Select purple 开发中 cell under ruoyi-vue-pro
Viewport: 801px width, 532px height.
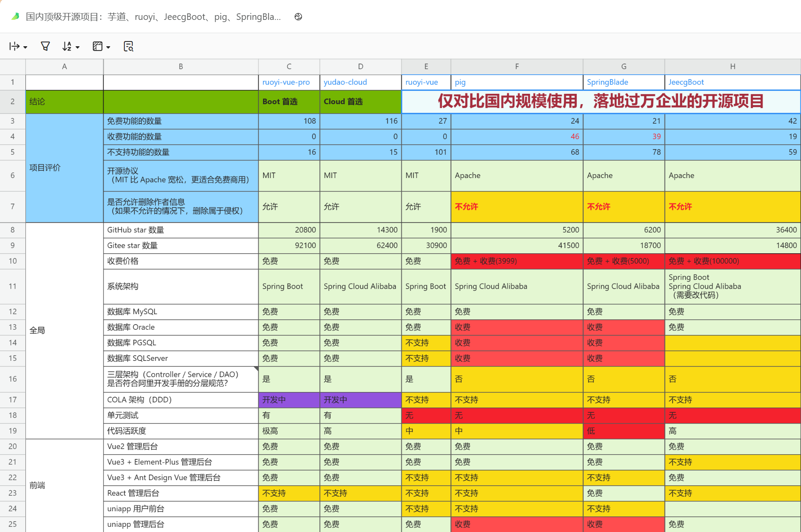point(289,400)
